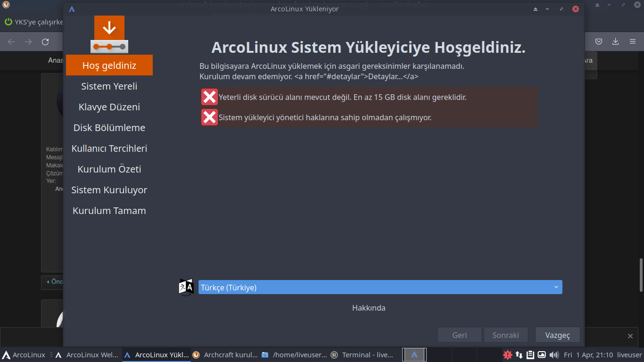Image resolution: width=644 pixels, height=362 pixels.
Task: Click the workspace switcher thumbnail on the taskbar
Action: [x=414, y=355]
